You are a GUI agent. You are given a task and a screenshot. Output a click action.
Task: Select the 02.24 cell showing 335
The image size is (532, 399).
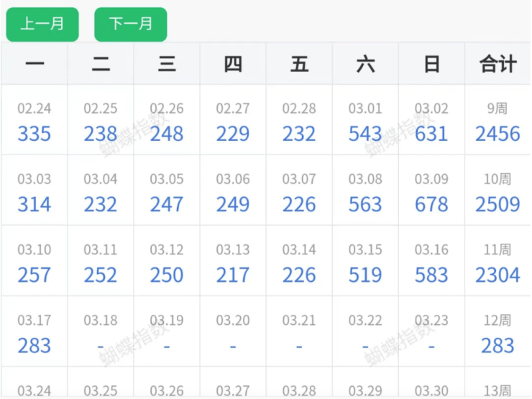point(35,122)
